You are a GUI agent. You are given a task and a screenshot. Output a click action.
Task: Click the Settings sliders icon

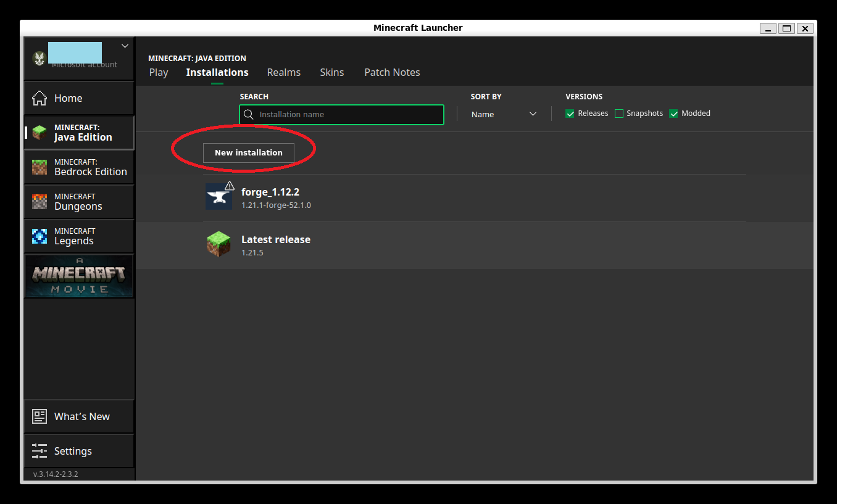click(40, 451)
